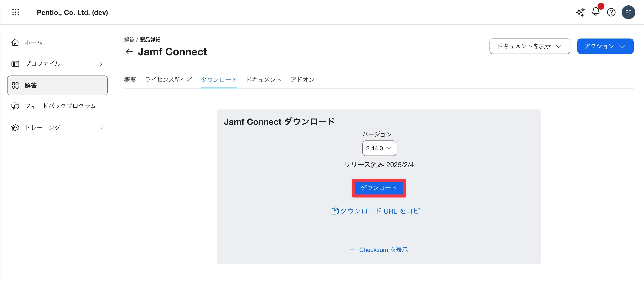
Task: Open the notifications bell
Action: (596, 11)
